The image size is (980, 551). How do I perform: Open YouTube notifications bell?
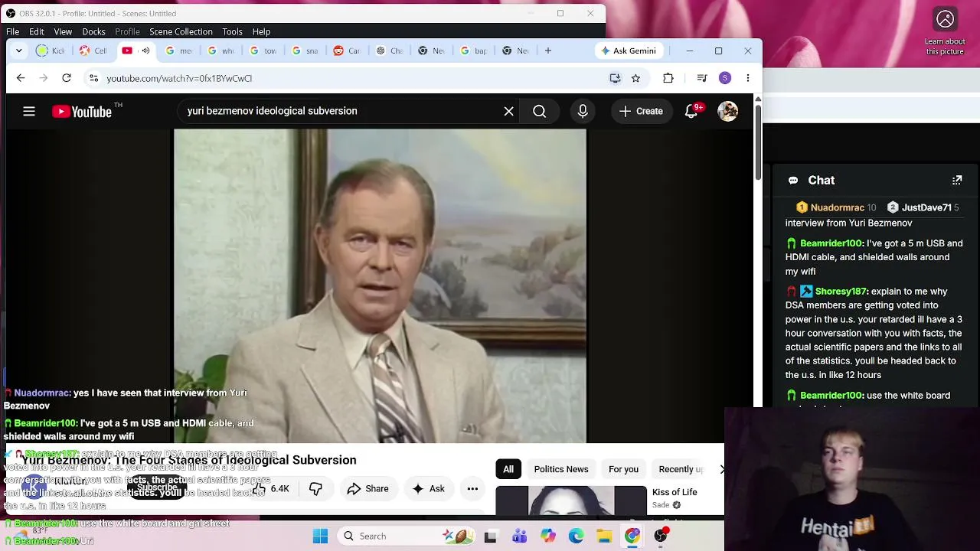coord(691,112)
